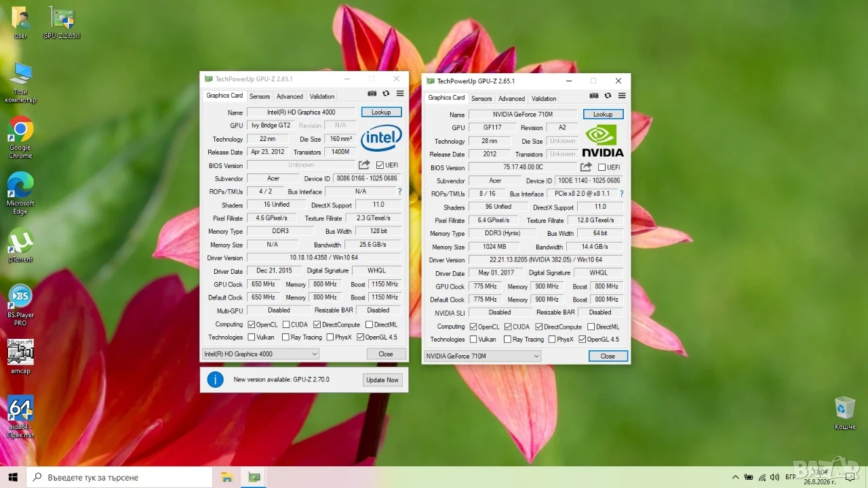Click the BIOS export icon in the NVIDIA window
This screenshot has width=868, height=488.
[586, 167]
